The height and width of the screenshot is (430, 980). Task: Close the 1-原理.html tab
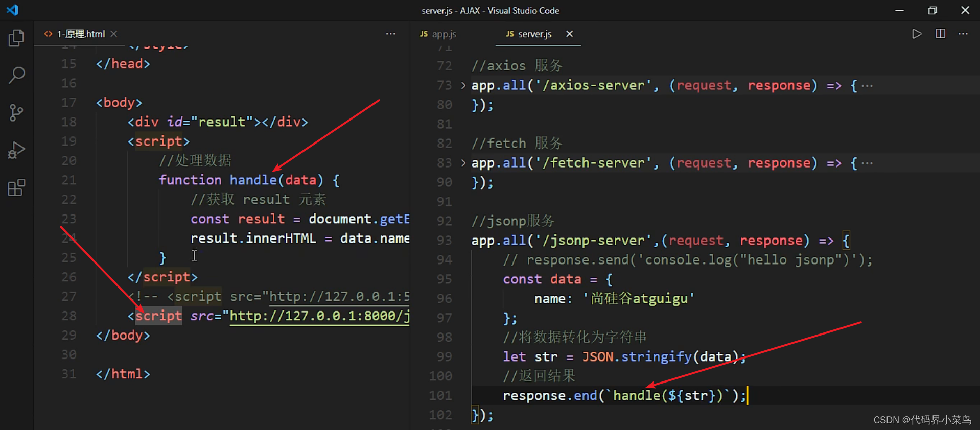(x=114, y=34)
